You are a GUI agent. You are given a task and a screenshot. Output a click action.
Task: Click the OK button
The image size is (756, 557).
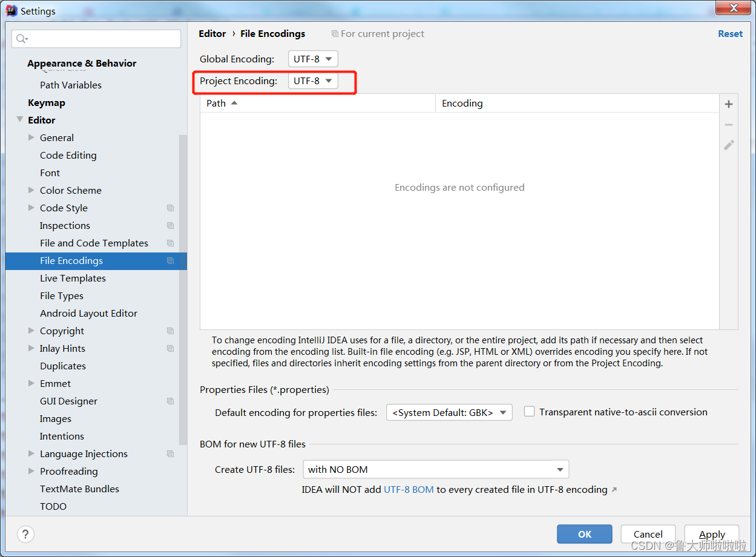click(585, 534)
